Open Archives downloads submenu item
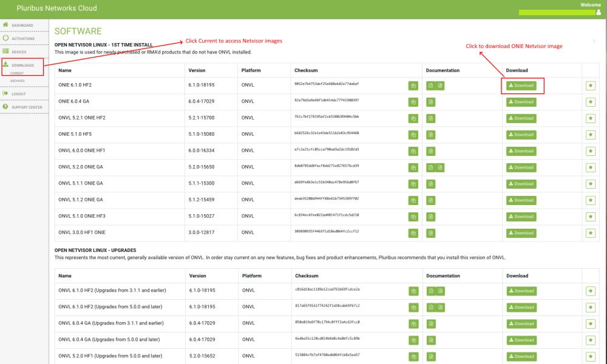This screenshot has width=607, height=364. coord(18,81)
